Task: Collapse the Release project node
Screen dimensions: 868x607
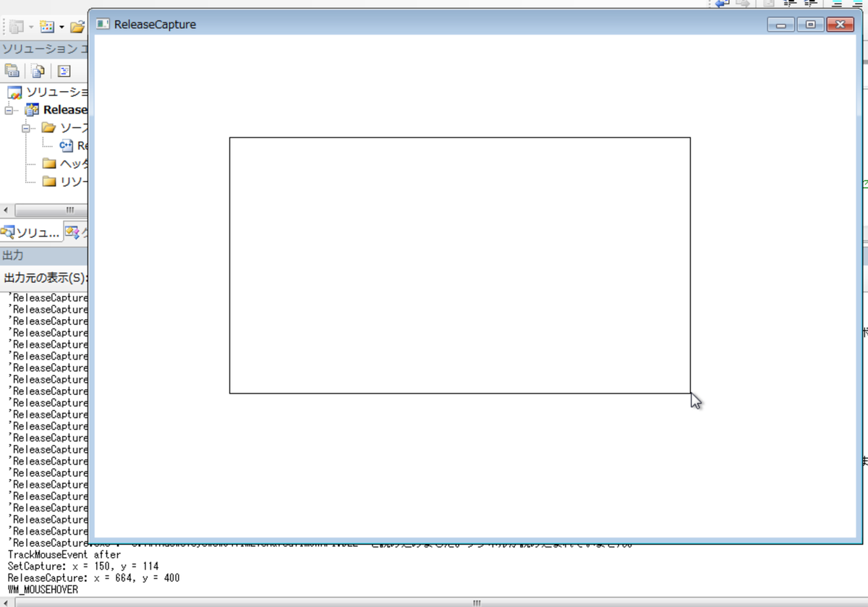Action: [8, 110]
